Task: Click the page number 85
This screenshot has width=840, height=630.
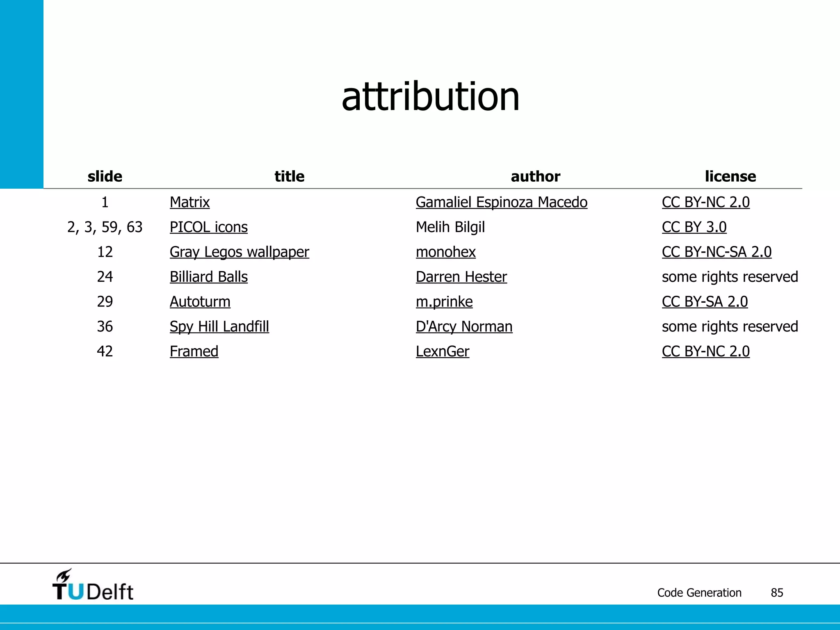Action: point(777,593)
